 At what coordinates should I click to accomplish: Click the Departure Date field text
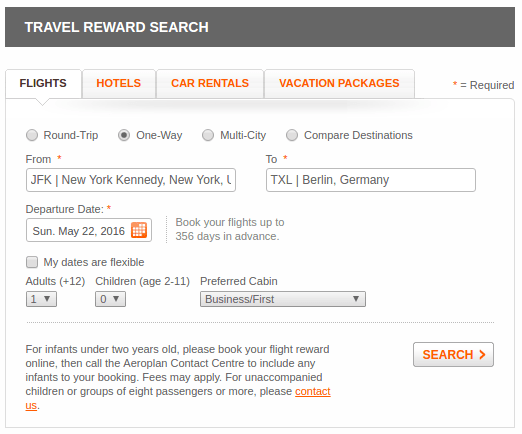[x=79, y=231]
